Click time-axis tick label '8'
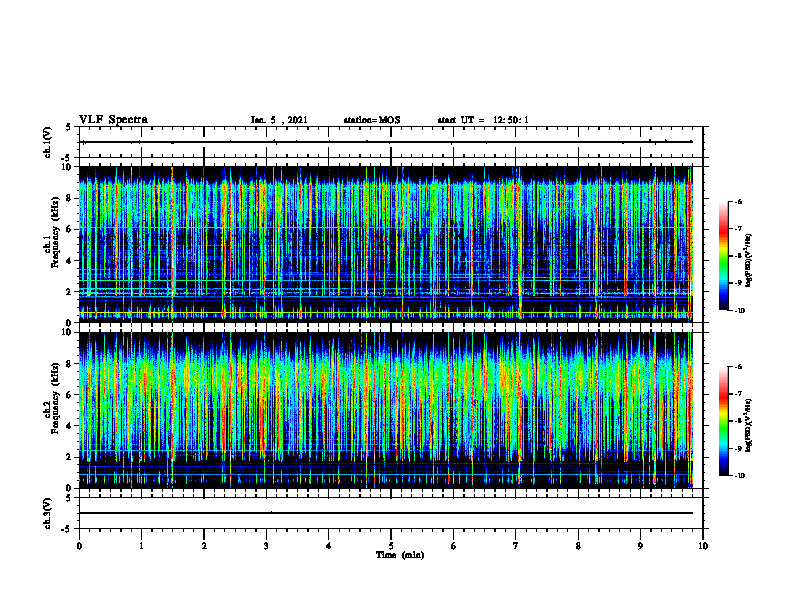 click(578, 546)
